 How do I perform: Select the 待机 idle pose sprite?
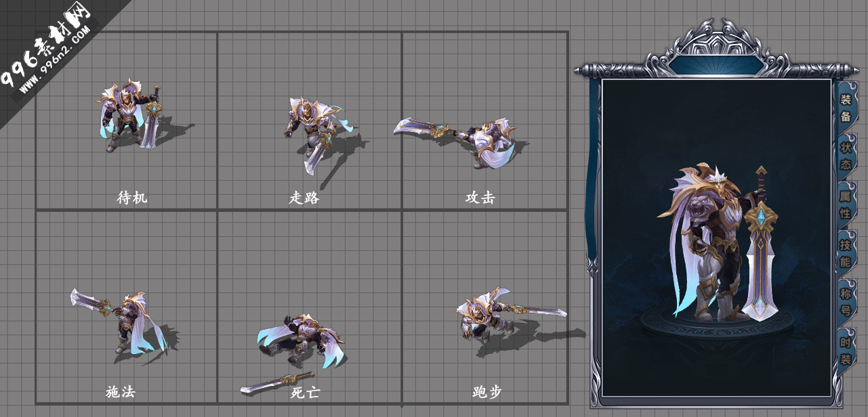[132, 115]
